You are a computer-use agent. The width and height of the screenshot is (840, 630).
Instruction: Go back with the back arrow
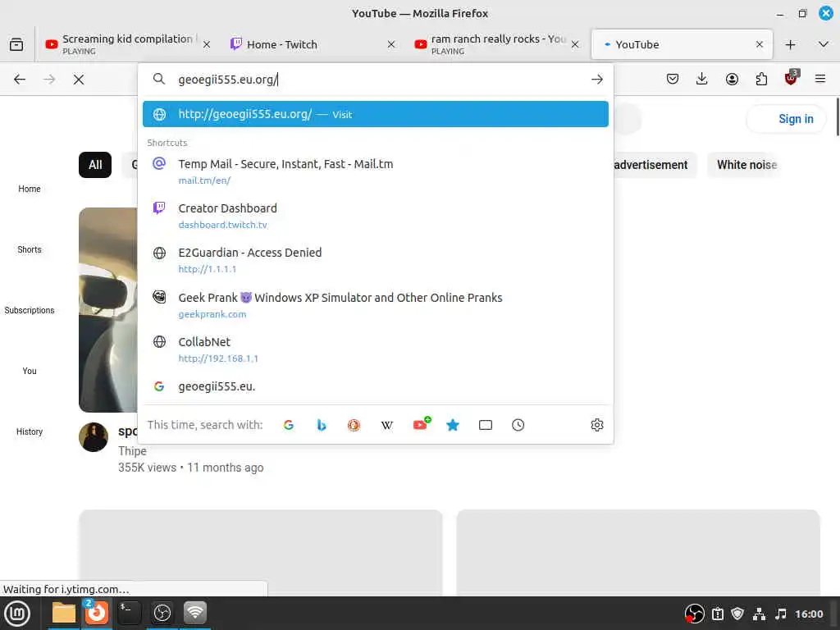pyautogui.click(x=20, y=80)
